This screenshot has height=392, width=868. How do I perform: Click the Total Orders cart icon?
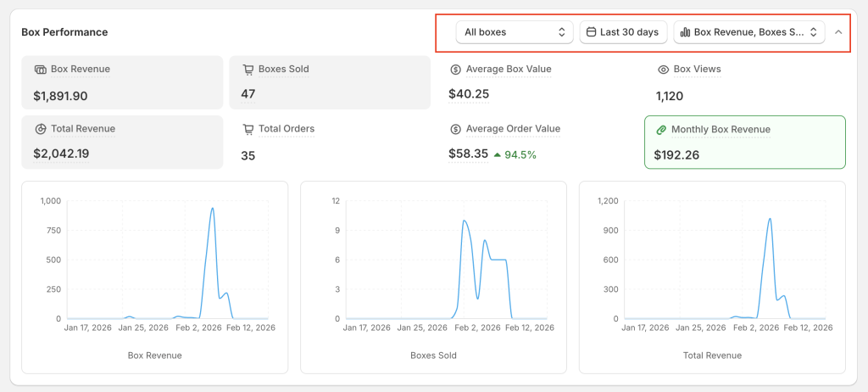pos(248,129)
